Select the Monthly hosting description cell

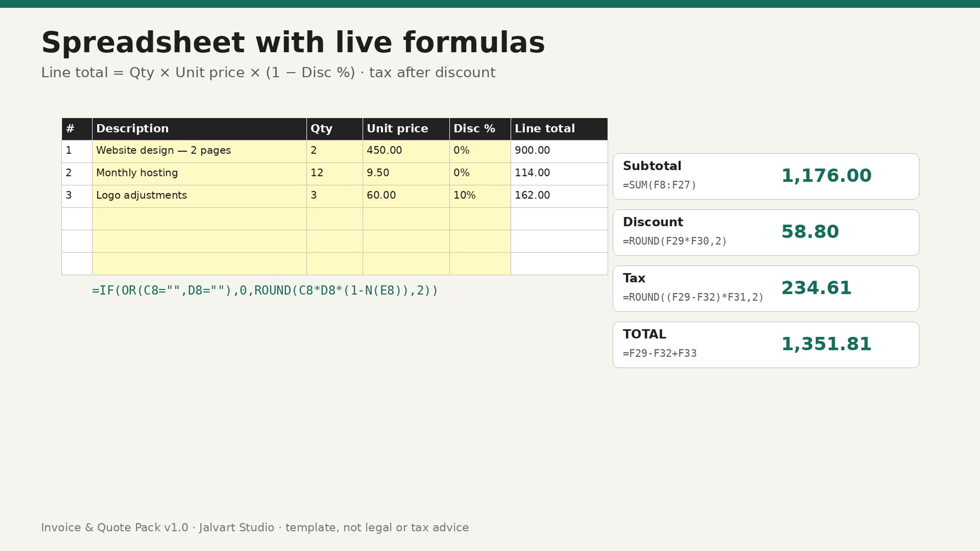pos(199,174)
